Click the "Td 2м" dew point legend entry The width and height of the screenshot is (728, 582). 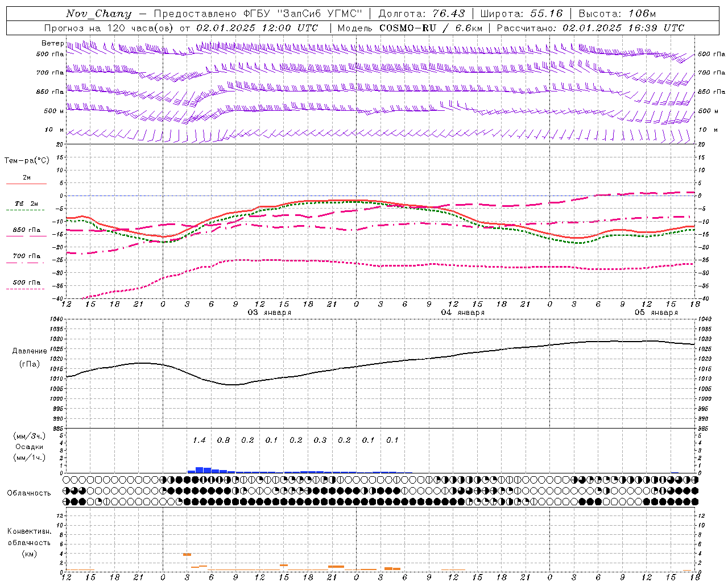coord(26,203)
